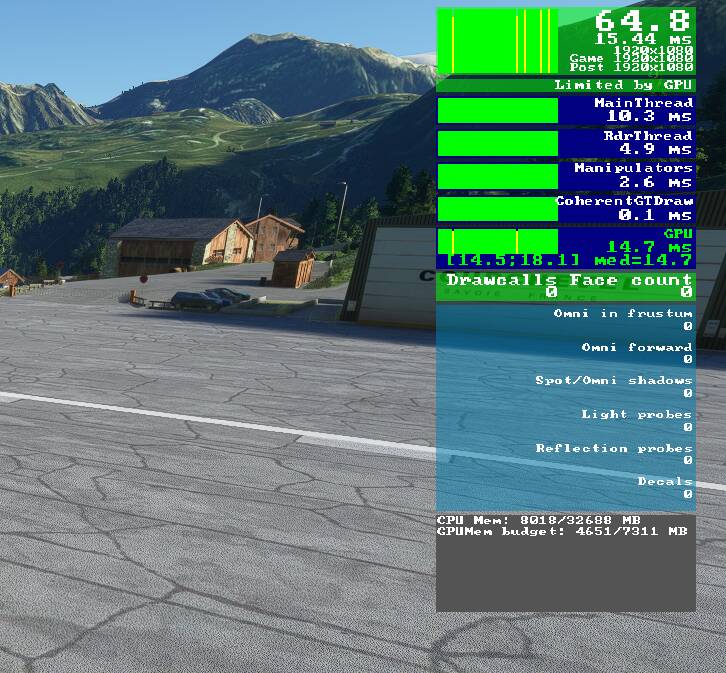Viewport: 726px width, 673px height.
Task: Click the 'Decals' entry
Action: pos(665,487)
